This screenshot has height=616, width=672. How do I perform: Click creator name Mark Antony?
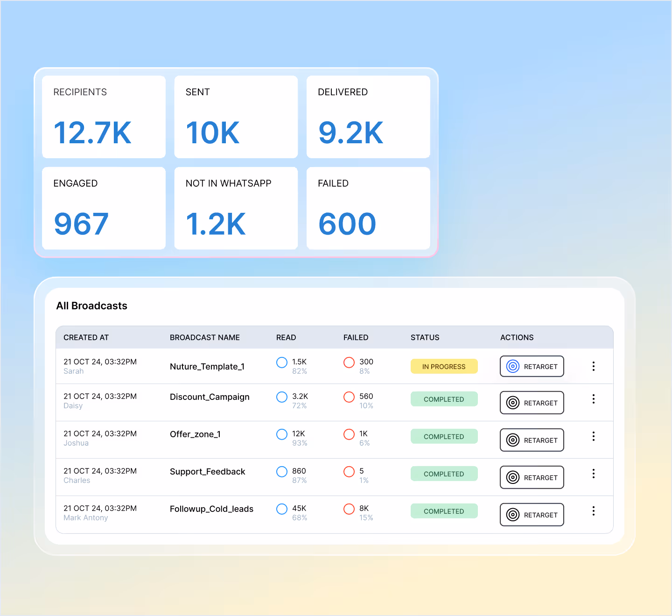pyautogui.click(x=86, y=518)
